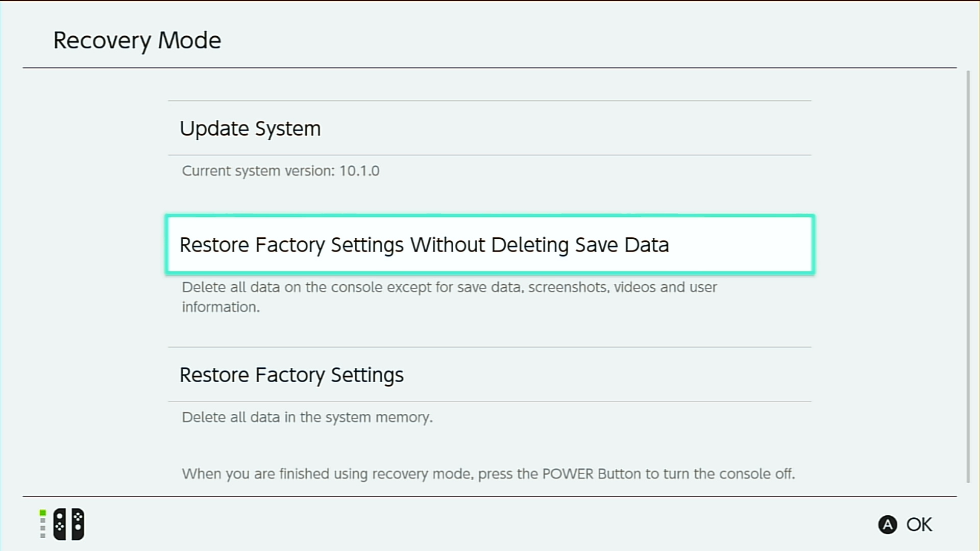The width and height of the screenshot is (980, 551).
Task: Click the words 'Update System'
Action: tap(250, 129)
